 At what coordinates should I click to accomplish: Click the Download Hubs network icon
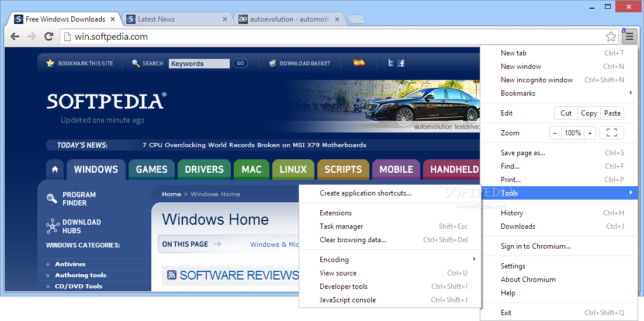tap(53, 226)
